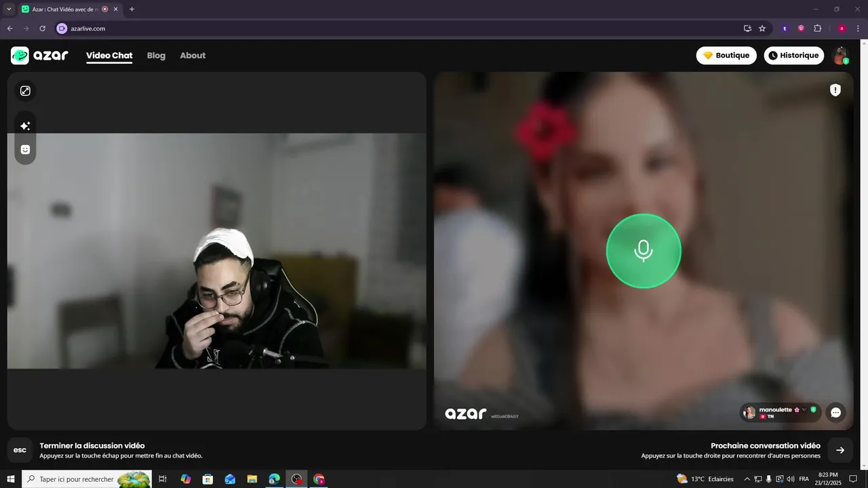Open a new browser tab

pos(132,9)
